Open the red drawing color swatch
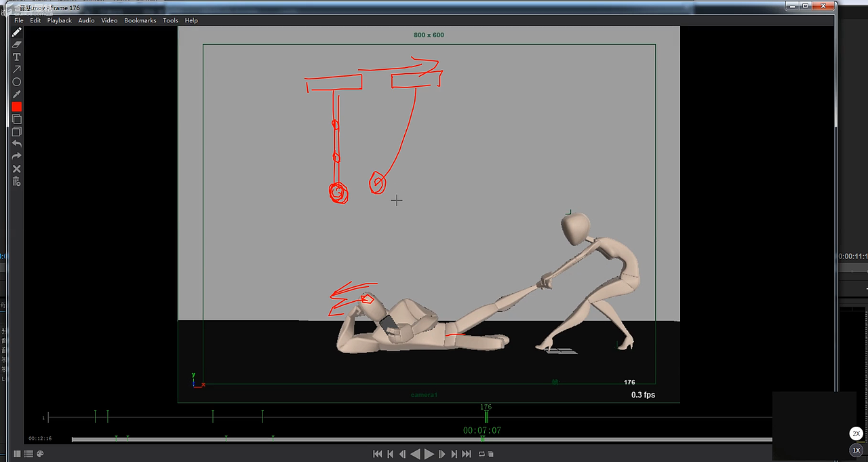Screen dimensions: 868x462 [x=17, y=107]
